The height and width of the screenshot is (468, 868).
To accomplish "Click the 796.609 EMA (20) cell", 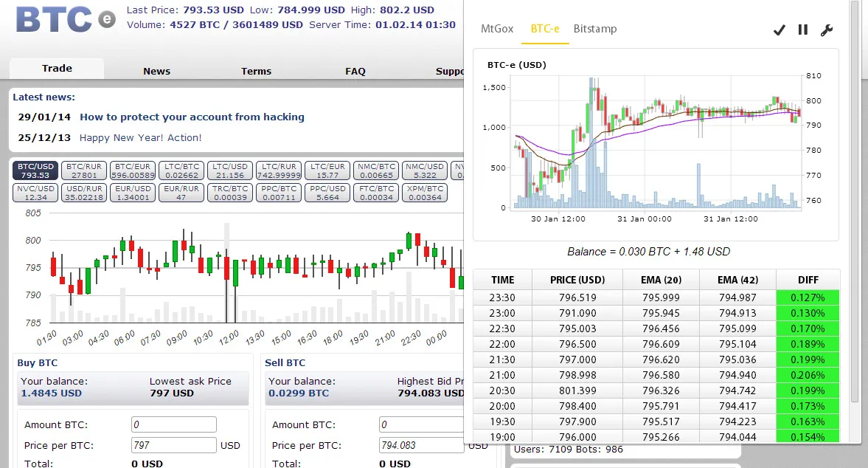I will tap(661, 344).
